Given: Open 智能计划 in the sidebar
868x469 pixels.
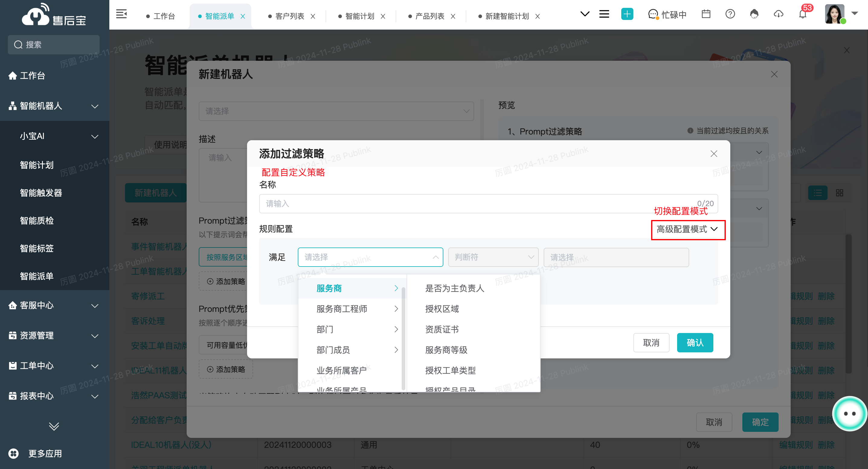Looking at the screenshot, I should pyautogui.click(x=37, y=165).
